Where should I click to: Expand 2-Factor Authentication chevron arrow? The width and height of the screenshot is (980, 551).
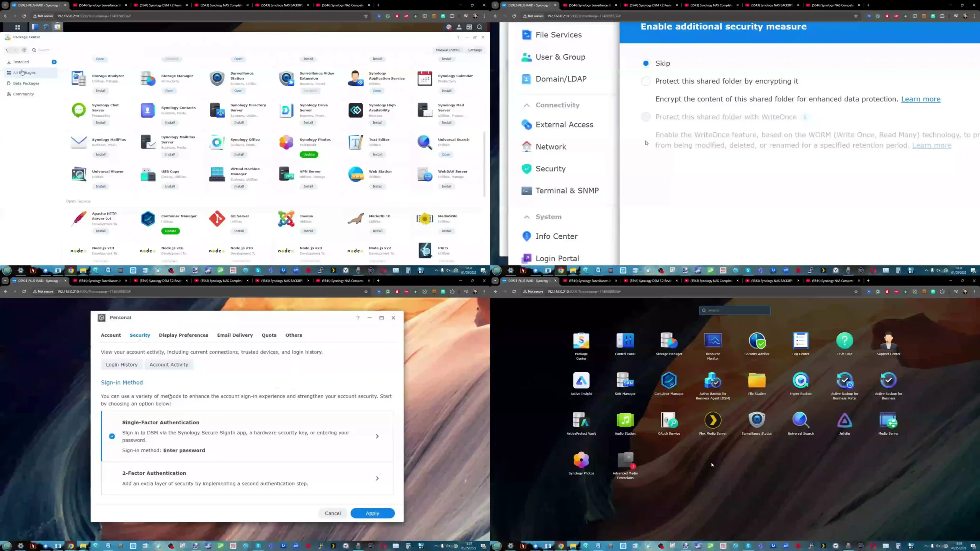pos(377,478)
